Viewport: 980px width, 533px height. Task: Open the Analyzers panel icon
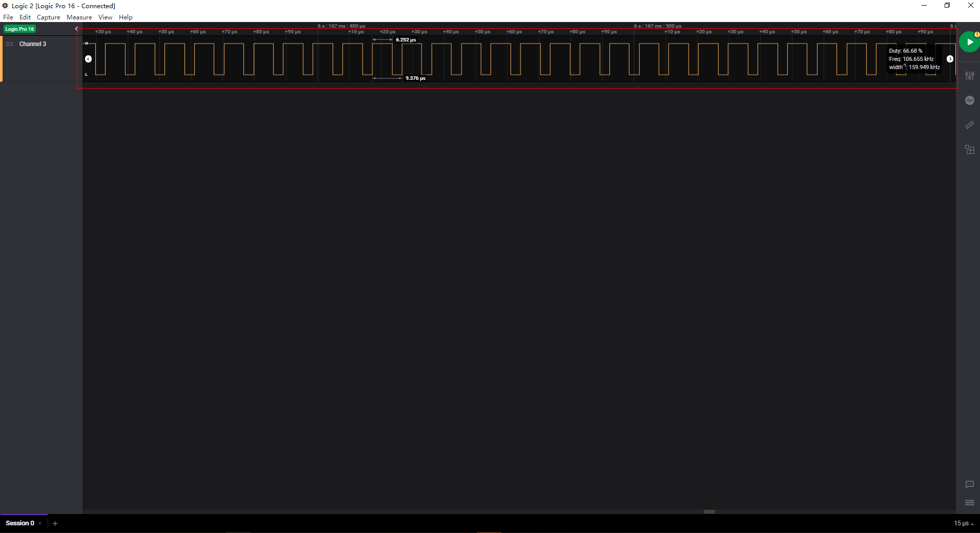point(969,100)
